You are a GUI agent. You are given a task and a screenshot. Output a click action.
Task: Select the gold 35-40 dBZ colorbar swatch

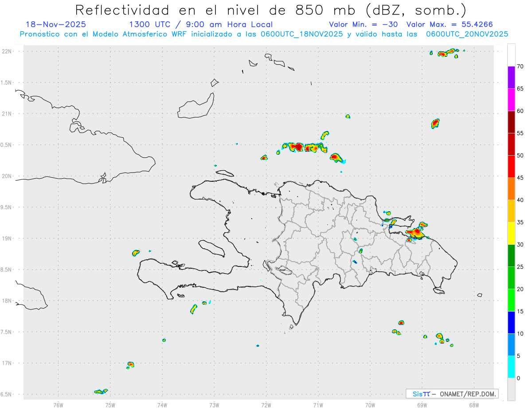pyautogui.click(x=511, y=211)
